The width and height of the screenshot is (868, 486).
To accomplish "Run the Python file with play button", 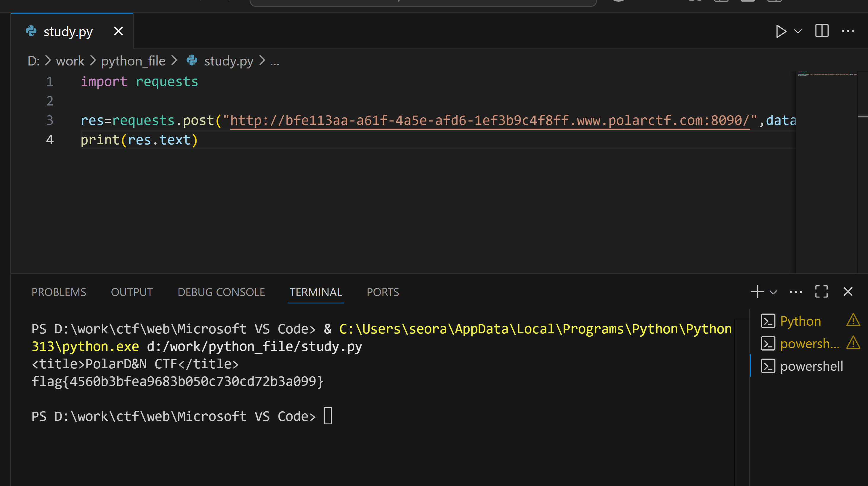I will (780, 31).
